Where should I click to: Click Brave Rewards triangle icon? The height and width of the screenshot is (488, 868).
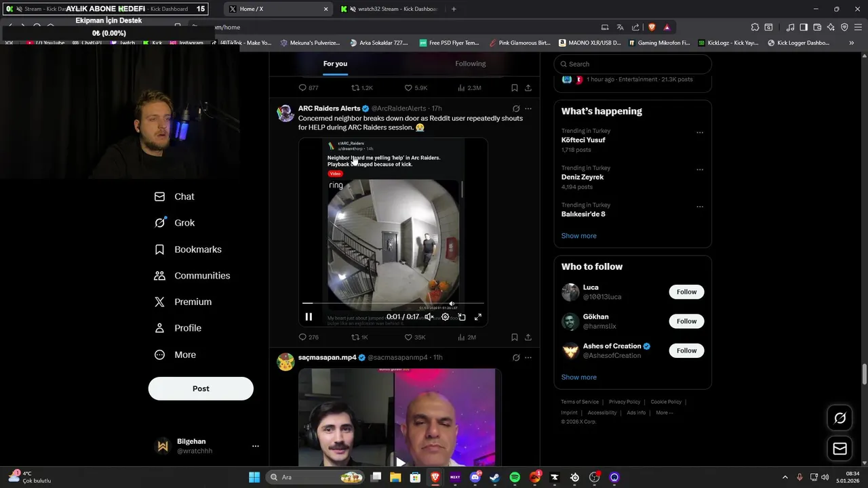click(667, 27)
